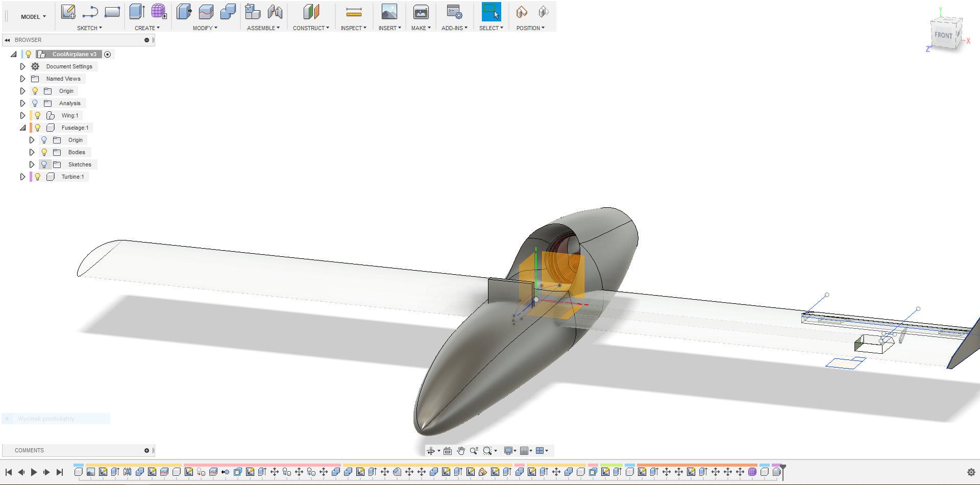The width and height of the screenshot is (980, 485).
Task: Open the MODEL workspace dropdown
Action: [x=33, y=17]
